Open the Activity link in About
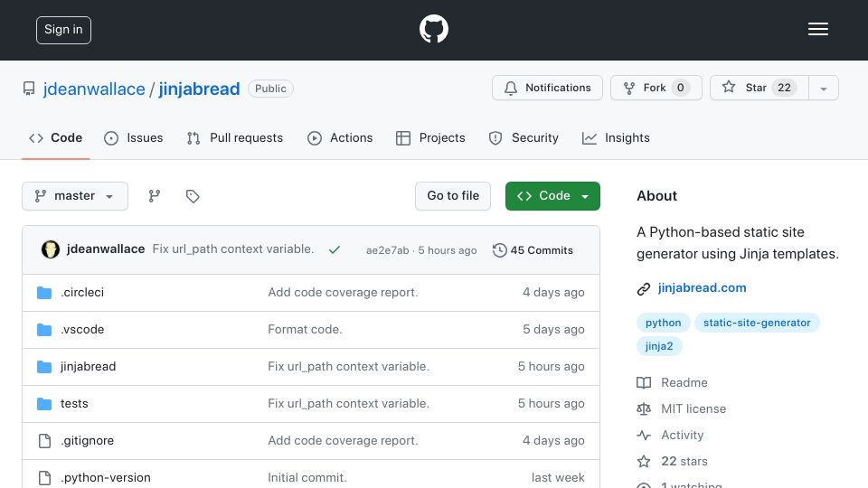The image size is (868, 488). pyautogui.click(x=682, y=435)
